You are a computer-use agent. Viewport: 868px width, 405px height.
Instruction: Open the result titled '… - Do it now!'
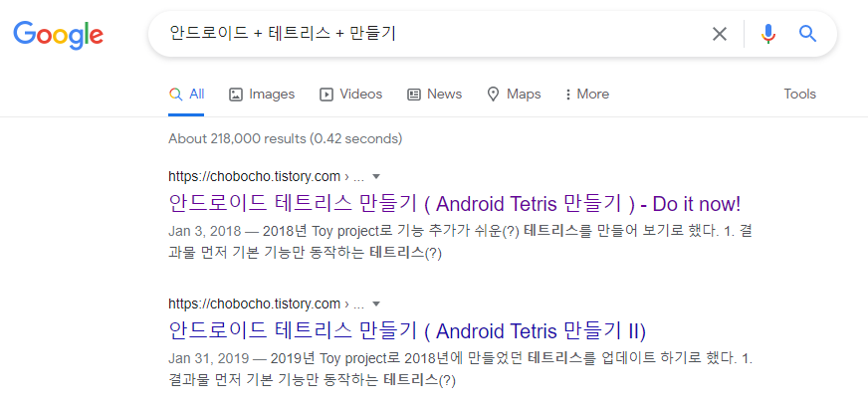455,205
